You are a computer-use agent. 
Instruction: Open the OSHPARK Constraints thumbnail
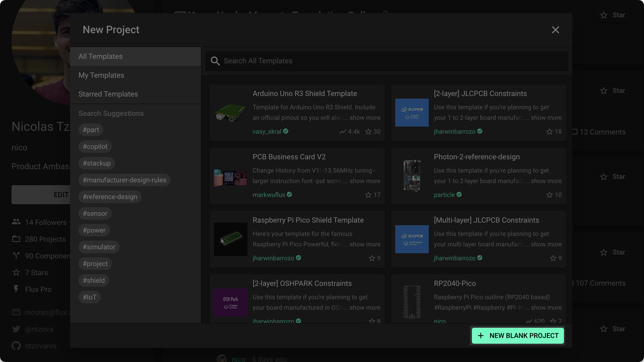[x=230, y=303]
